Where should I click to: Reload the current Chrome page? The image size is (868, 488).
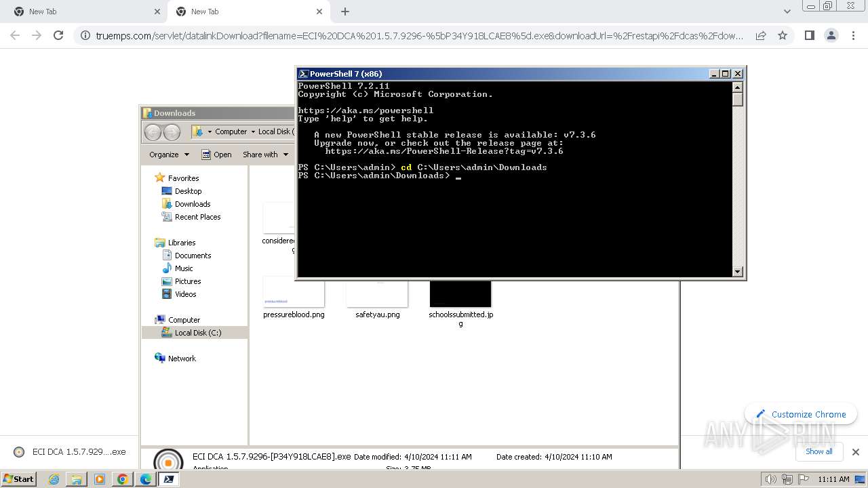coord(58,35)
